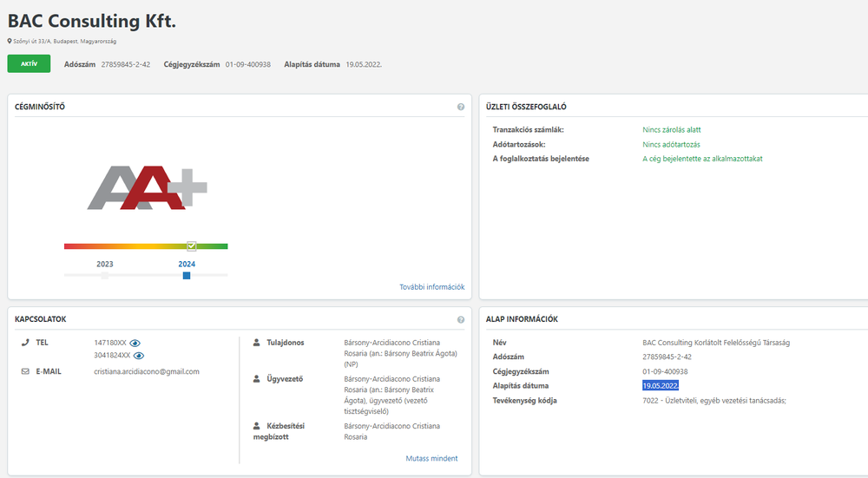Open help icon in Cégminősítő panel
Image resolution: width=868 pixels, height=478 pixels.
461,107
